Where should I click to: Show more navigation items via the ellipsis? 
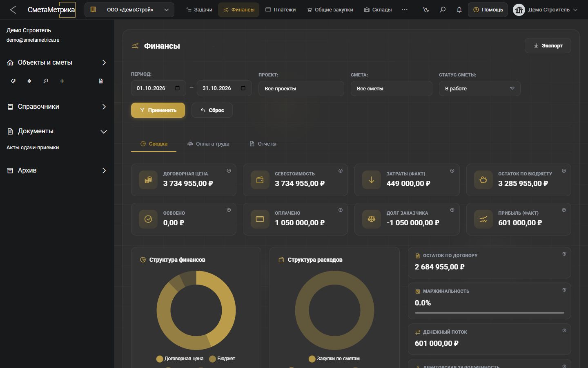pyautogui.click(x=405, y=10)
